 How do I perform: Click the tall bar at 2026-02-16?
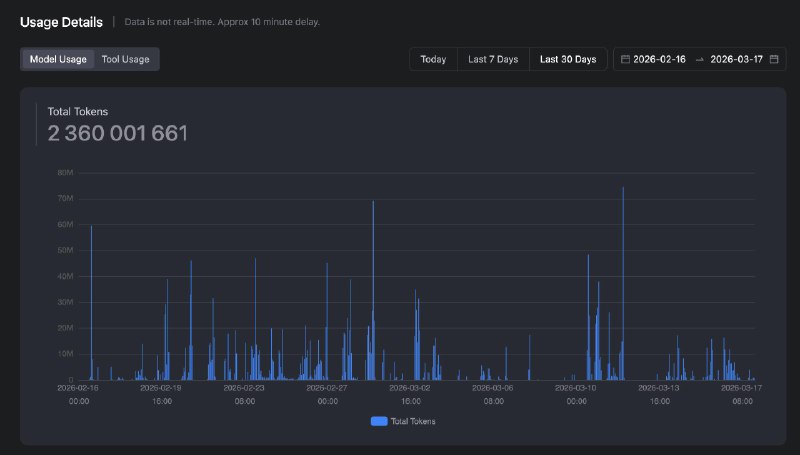(91, 300)
